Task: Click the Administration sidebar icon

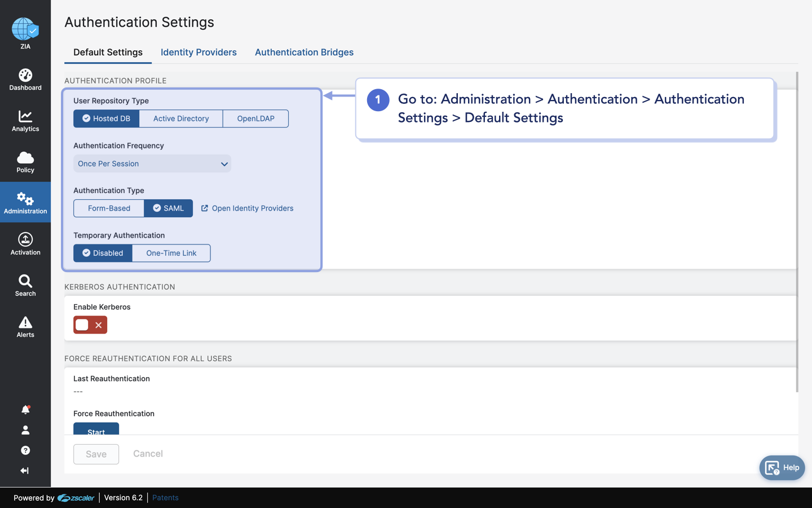Action: 25,202
